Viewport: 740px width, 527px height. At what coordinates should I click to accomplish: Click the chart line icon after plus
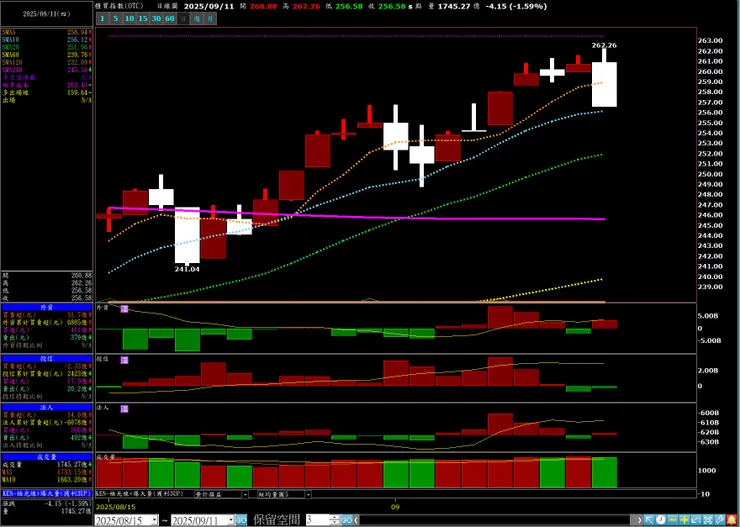click(x=696, y=520)
